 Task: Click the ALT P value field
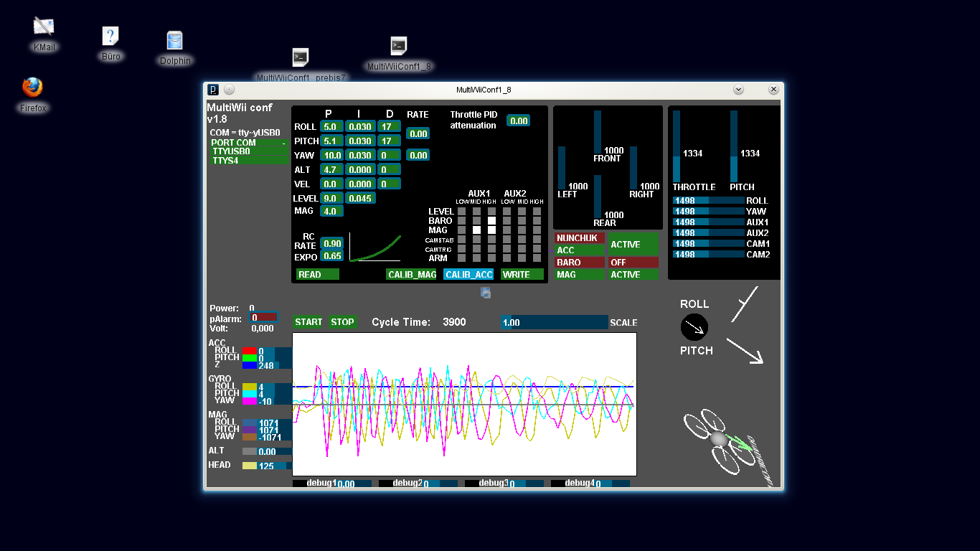(x=331, y=169)
